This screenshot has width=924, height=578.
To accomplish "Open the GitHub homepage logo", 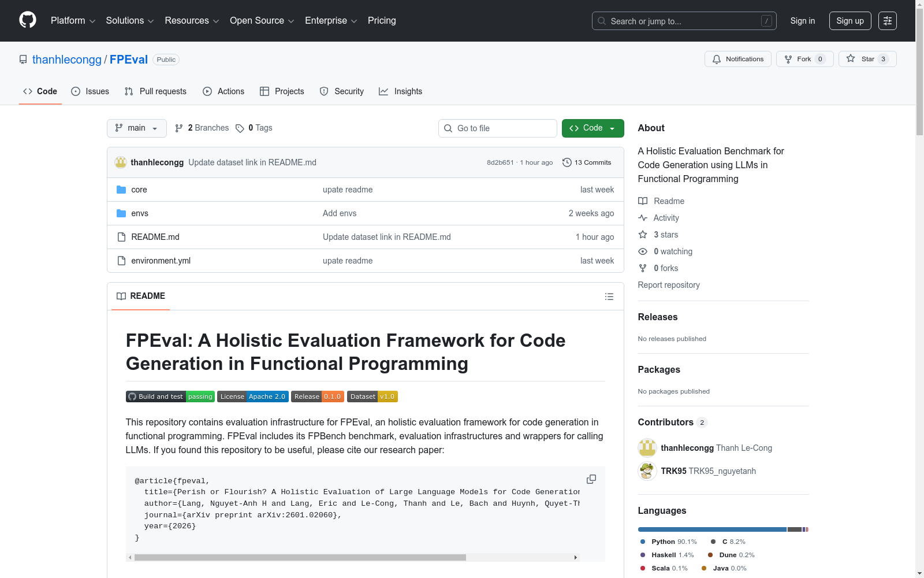I will 28,20.
